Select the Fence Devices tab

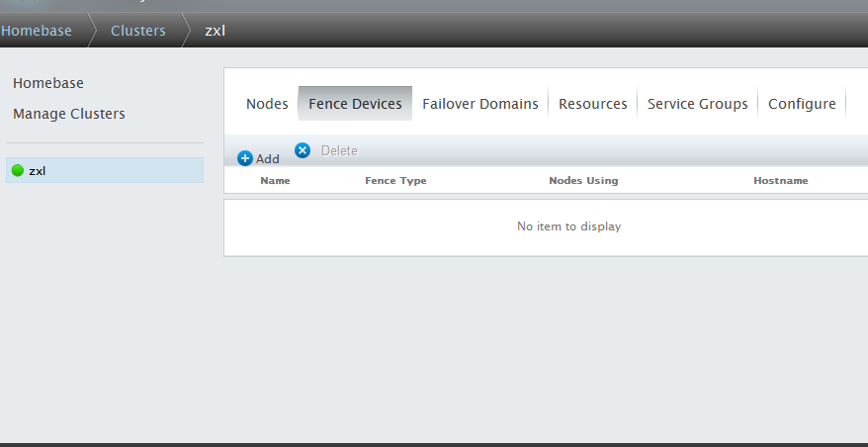355,104
